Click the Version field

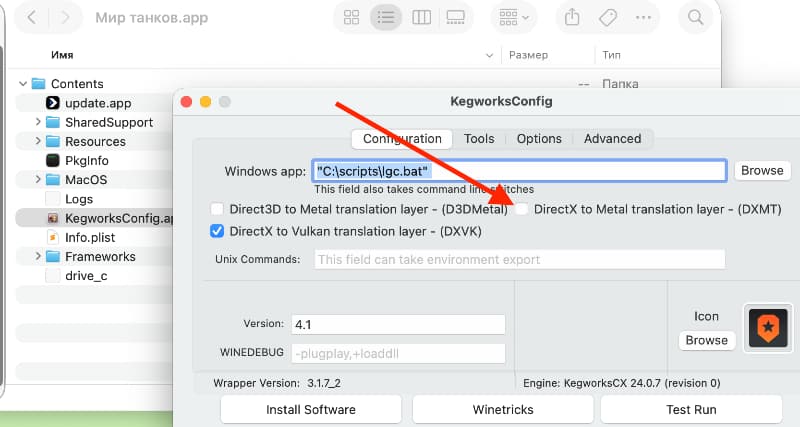click(x=398, y=324)
